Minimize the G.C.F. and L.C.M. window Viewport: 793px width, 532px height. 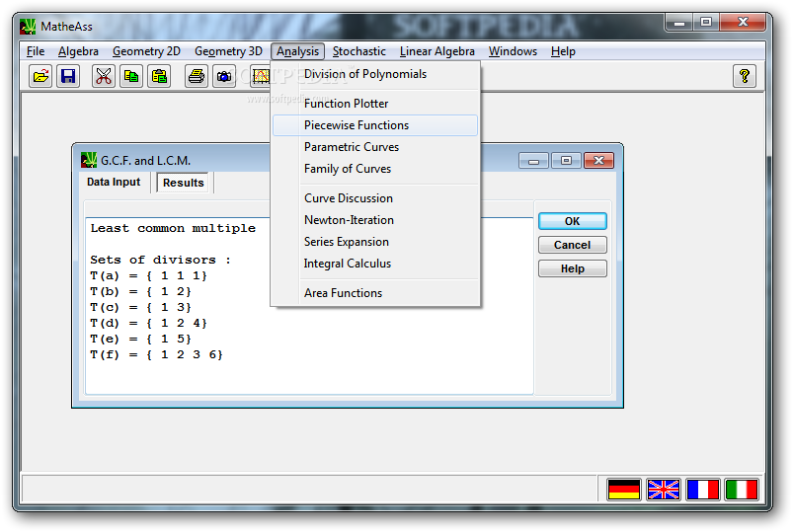[533, 161]
